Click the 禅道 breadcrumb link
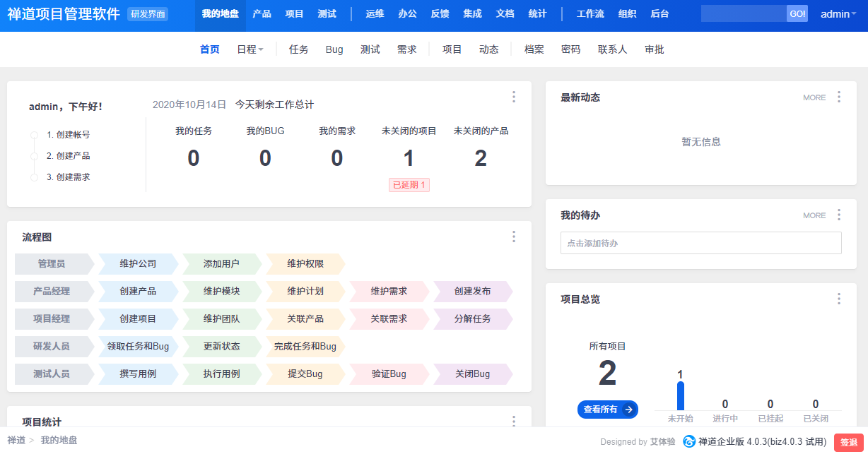Viewport: 868px width, 454px height. pos(16,440)
